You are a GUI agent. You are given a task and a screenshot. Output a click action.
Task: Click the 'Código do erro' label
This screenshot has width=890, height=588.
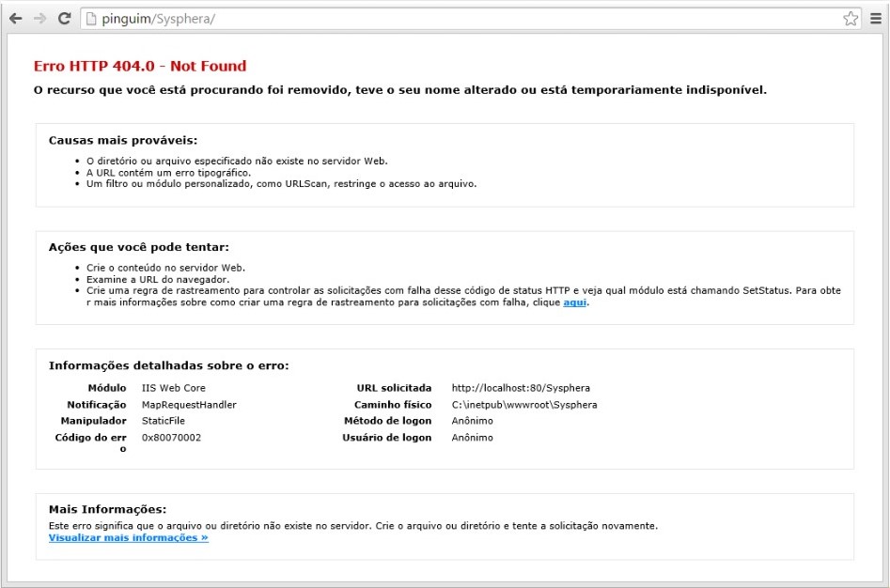[91, 442]
